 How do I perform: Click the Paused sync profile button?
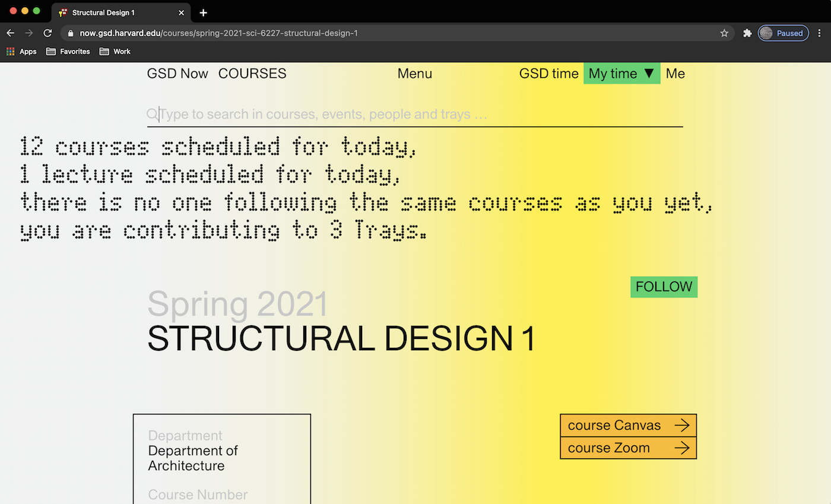[x=783, y=33]
